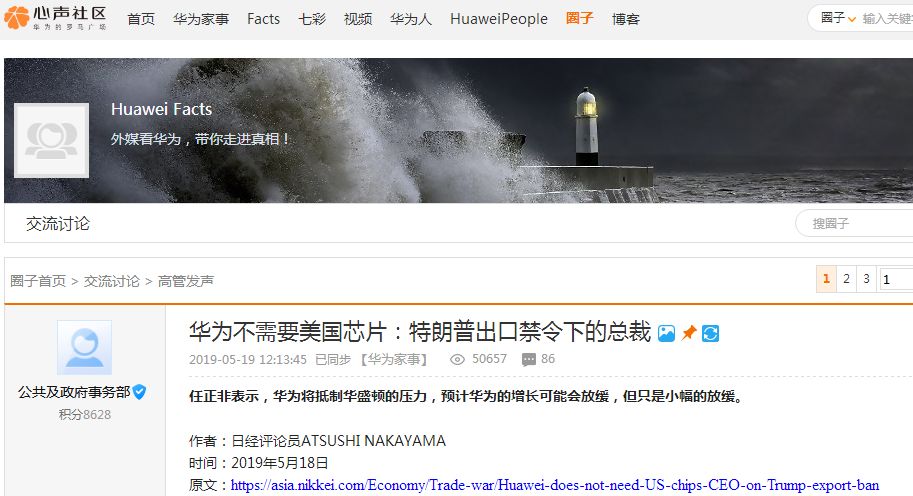Screen dimensions: 913x496
Task: Open the asia.nikkei.com original article link
Action: tap(555, 485)
